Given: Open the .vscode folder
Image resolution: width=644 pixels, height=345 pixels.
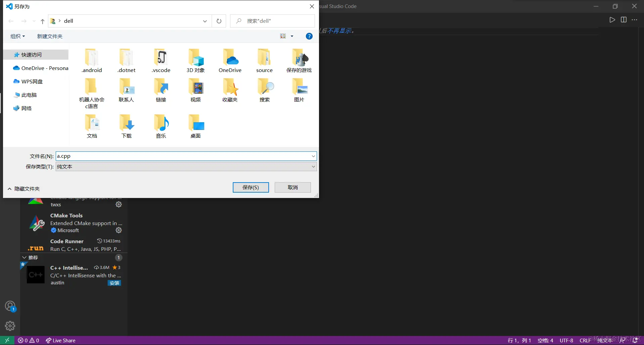Looking at the screenshot, I should (161, 61).
